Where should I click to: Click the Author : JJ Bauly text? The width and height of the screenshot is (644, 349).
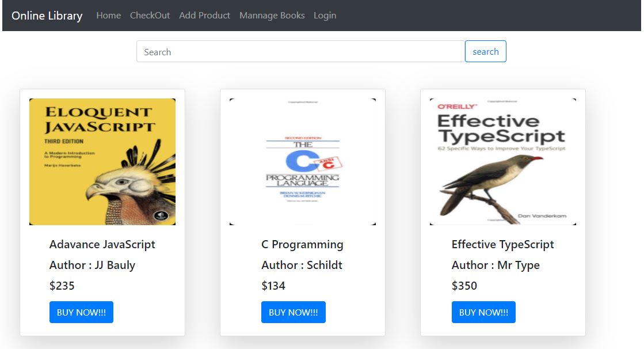(92, 265)
